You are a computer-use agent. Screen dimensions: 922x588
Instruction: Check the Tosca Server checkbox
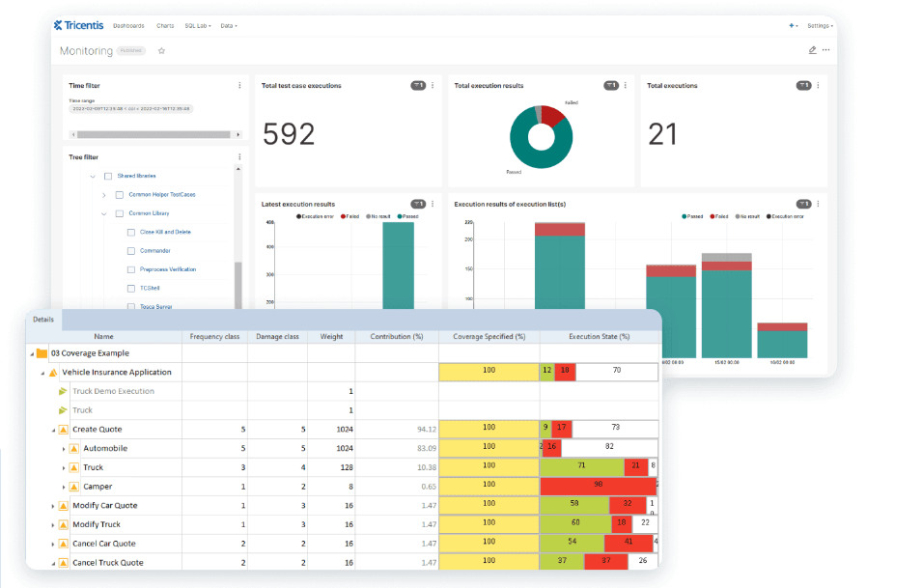coord(130,305)
